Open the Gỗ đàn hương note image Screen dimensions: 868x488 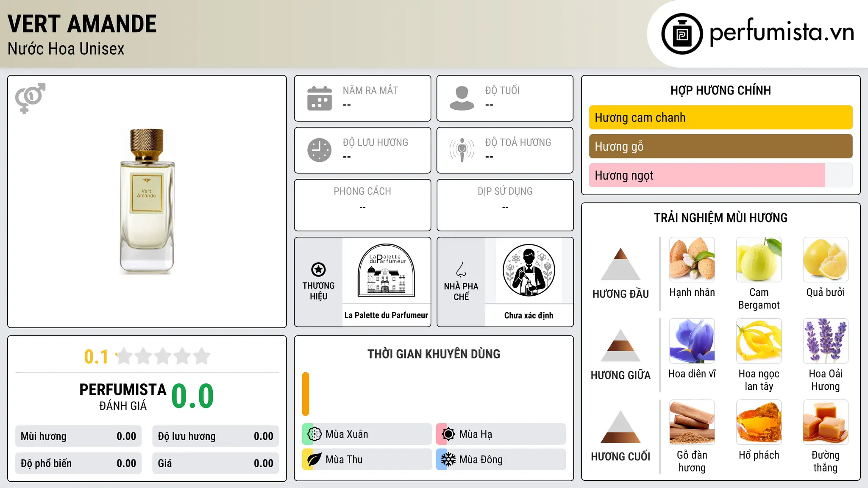coord(692,422)
